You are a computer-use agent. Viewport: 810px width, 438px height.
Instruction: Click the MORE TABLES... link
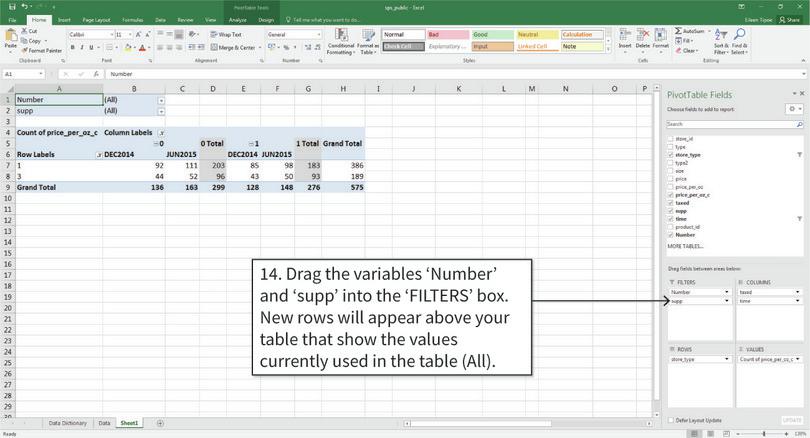tap(685, 246)
